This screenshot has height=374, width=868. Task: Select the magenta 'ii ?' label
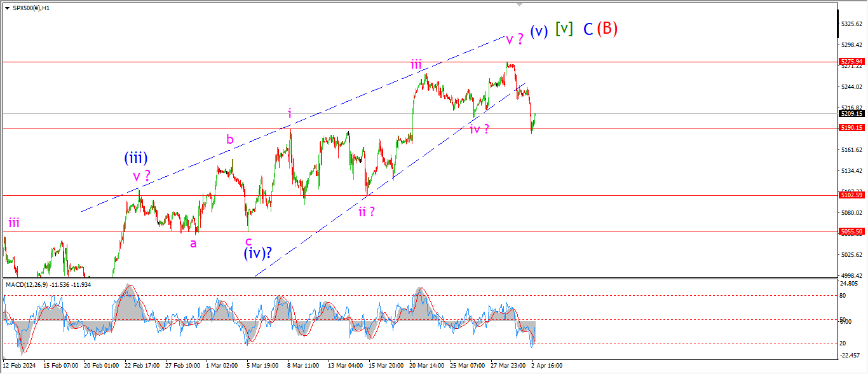[x=366, y=212]
